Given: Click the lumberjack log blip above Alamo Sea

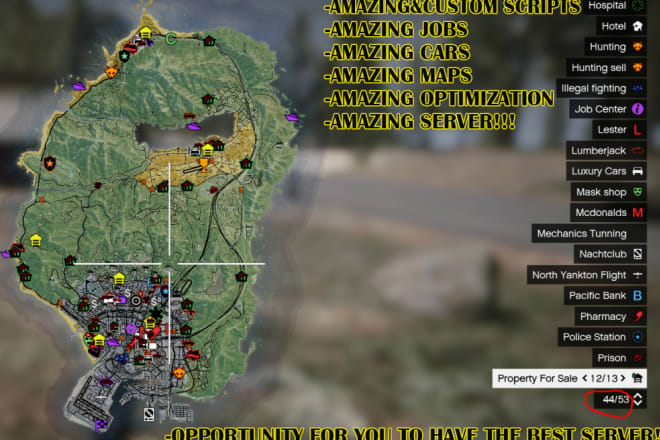Looking at the screenshot, I should point(190,115).
